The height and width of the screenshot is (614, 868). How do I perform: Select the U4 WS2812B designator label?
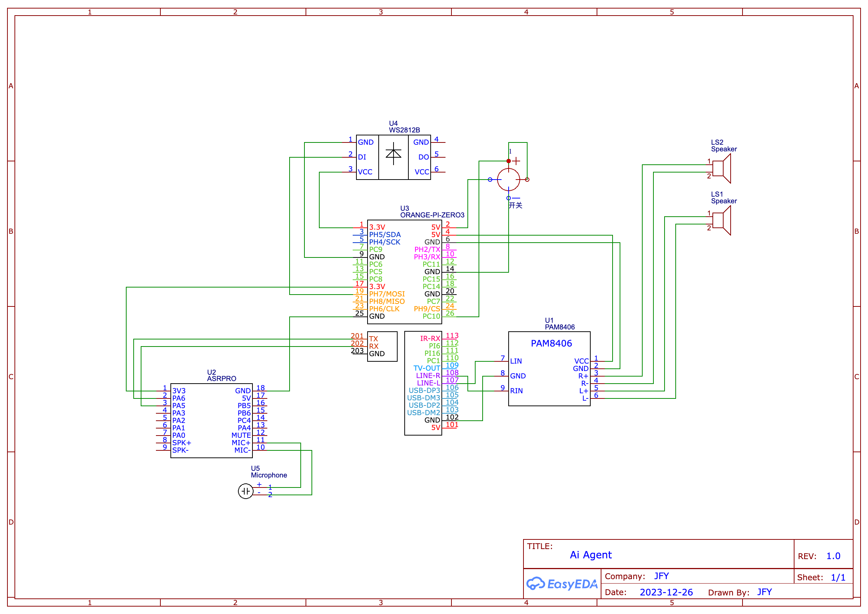[x=405, y=127]
